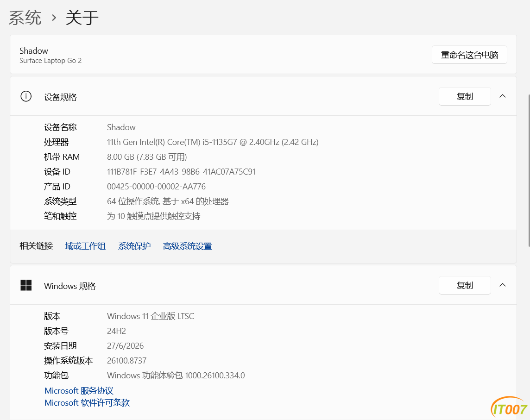Select the 8.00 GB RAM value

tap(147, 157)
